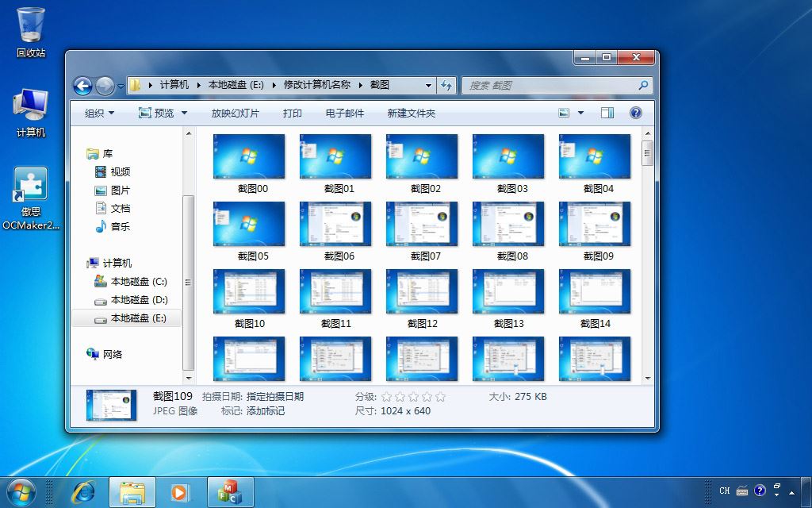This screenshot has width=812, height=508.
Task: Select the 截图01 thumbnail
Action: point(335,156)
